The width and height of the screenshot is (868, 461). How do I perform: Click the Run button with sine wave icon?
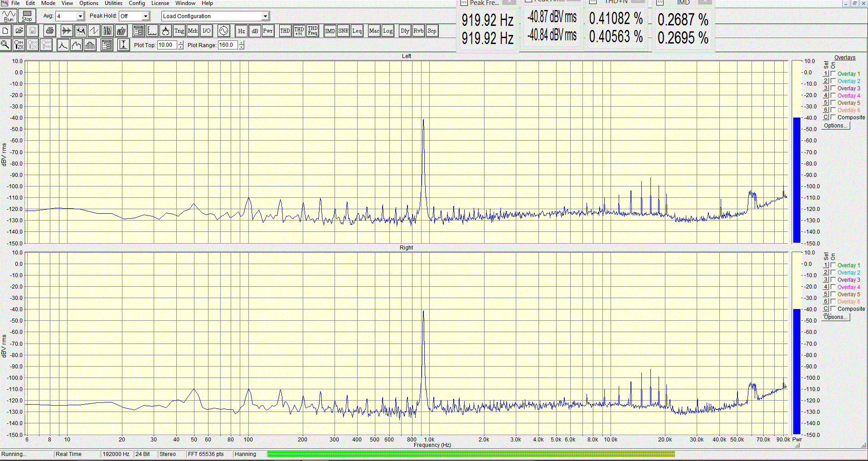pos(9,16)
